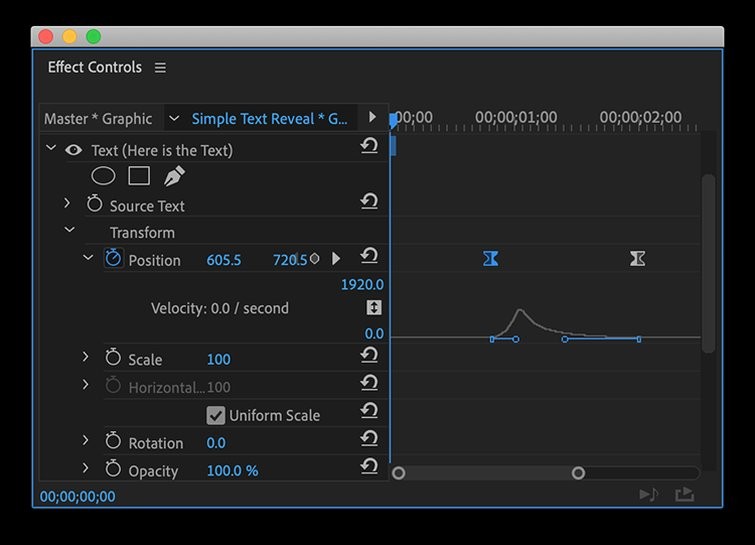The image size is (755, 545).
Task: Click the Transform label
Action: pos(143,233)
